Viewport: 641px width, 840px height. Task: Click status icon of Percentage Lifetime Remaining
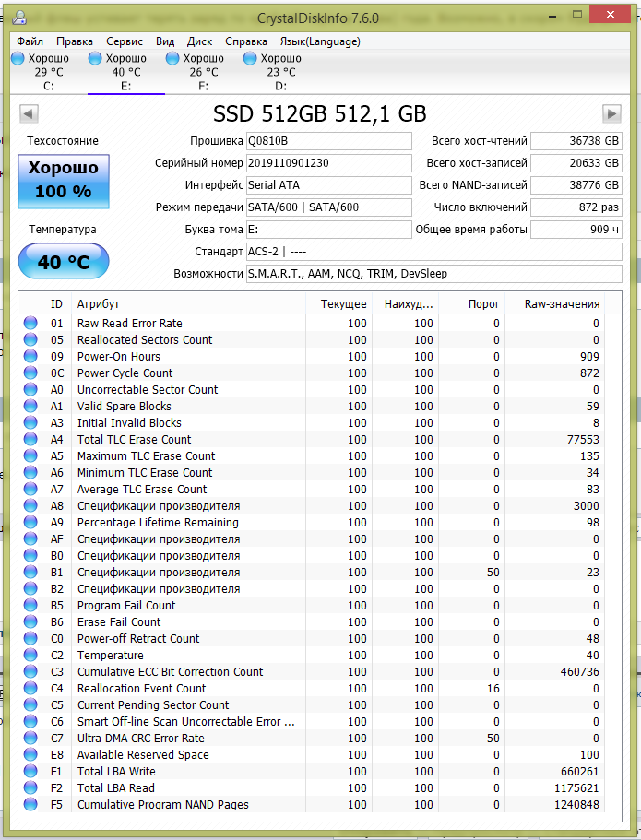point(30,522)
